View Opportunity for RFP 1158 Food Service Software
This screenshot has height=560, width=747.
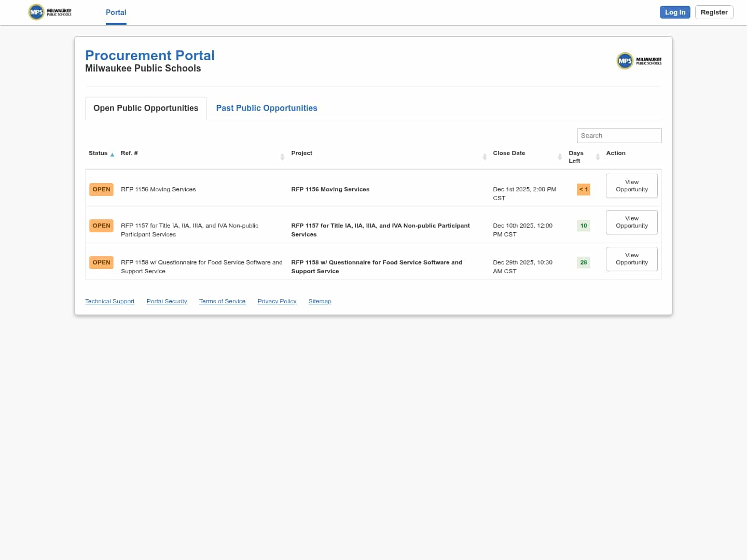click(631, 259)
